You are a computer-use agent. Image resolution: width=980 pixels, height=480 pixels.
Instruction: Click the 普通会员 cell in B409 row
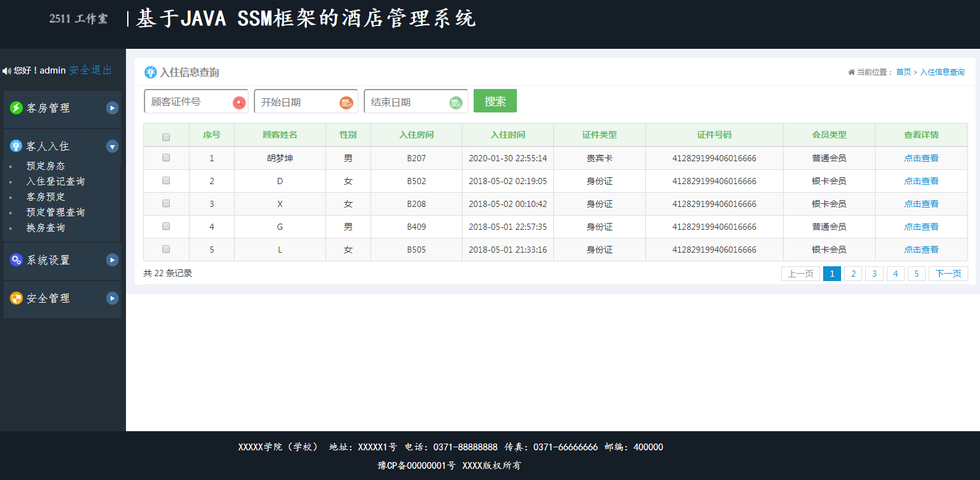click(829, 227)
